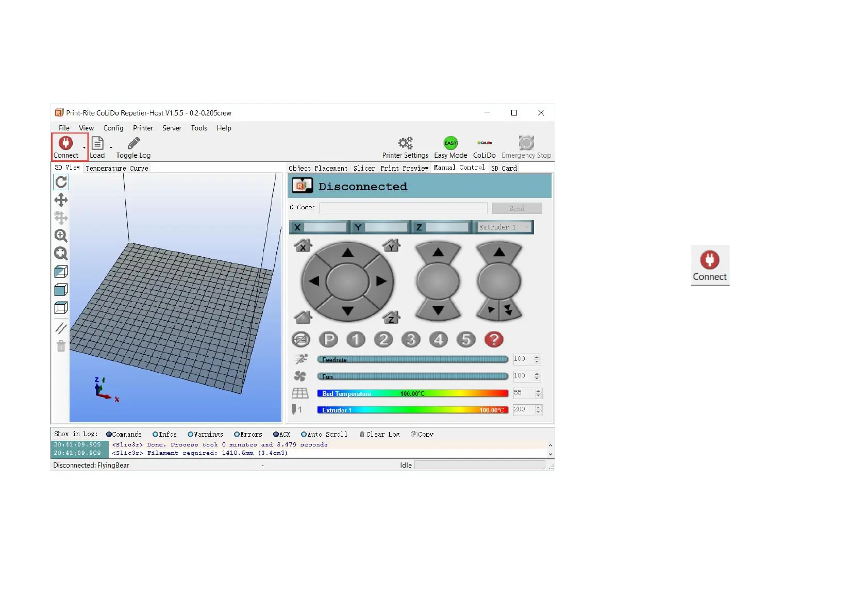Click the Feedrate slider bar
This screenshot has width=868, height=614.
tap(412, 359)
